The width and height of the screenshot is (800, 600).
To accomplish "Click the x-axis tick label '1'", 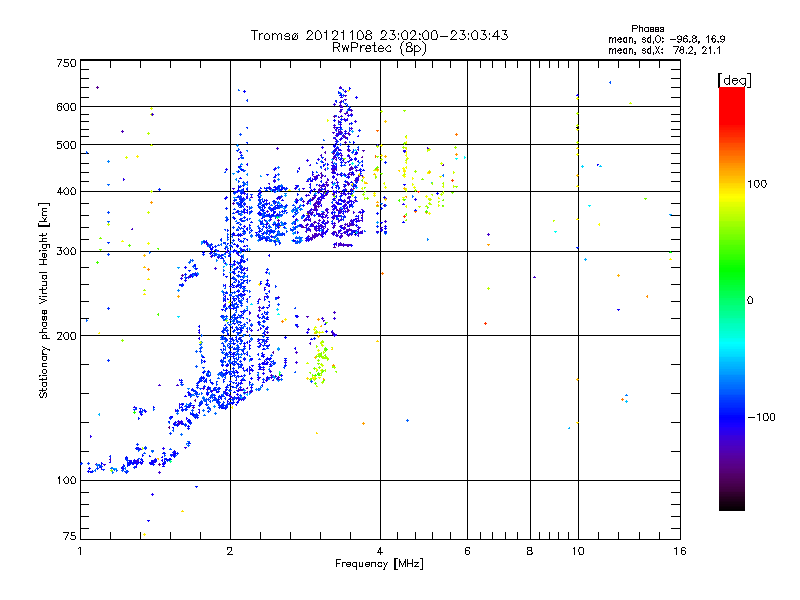I will coord(80,551).
